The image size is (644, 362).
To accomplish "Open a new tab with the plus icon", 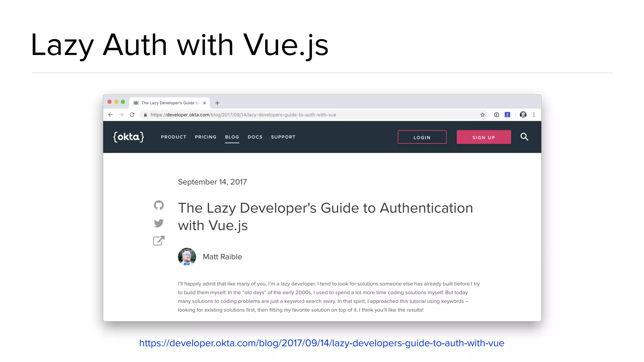I will point(217,103).
